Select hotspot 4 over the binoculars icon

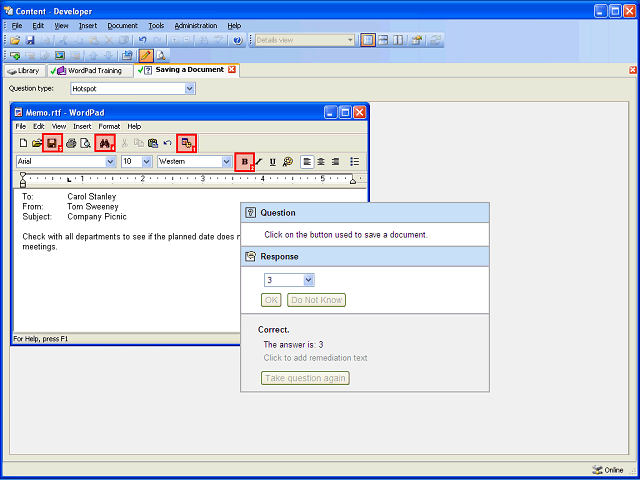pyautogui.click(x=105, y=143)
